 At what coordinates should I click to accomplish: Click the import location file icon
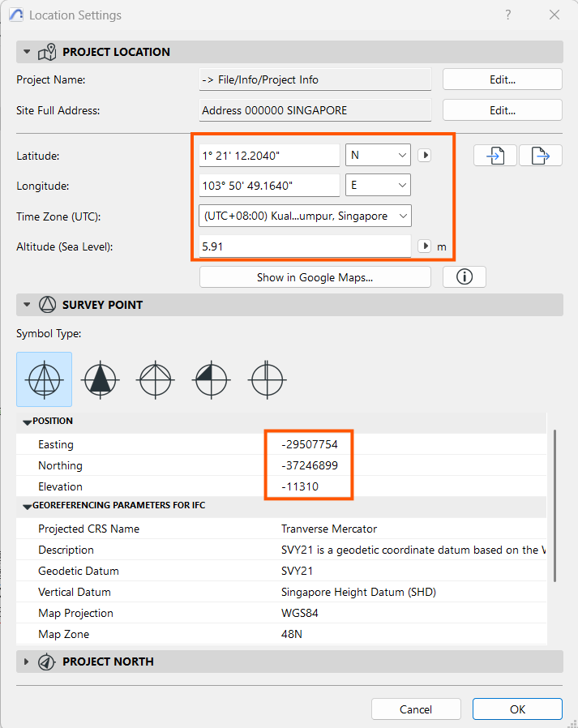tap(495, 156)
